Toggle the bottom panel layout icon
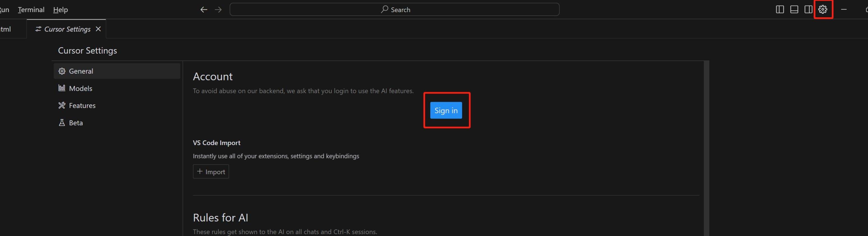 (x=794, y=10)
